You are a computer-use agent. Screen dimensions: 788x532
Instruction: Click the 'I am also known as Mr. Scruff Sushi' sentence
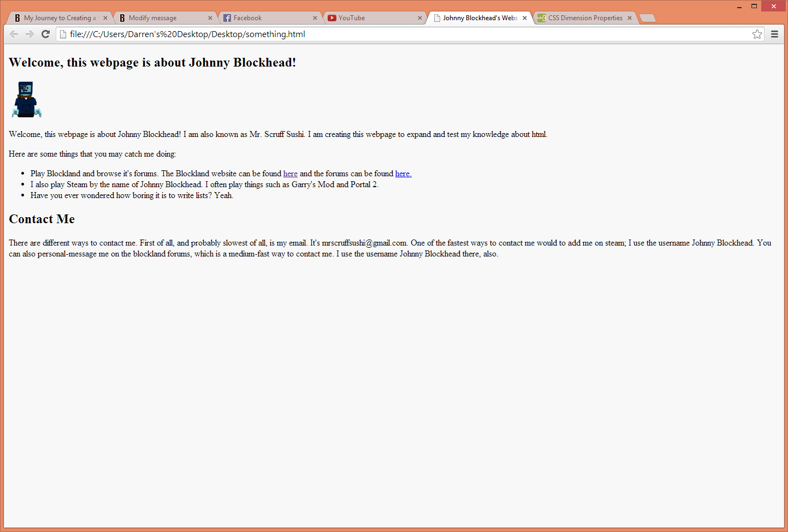pos(244,134)
